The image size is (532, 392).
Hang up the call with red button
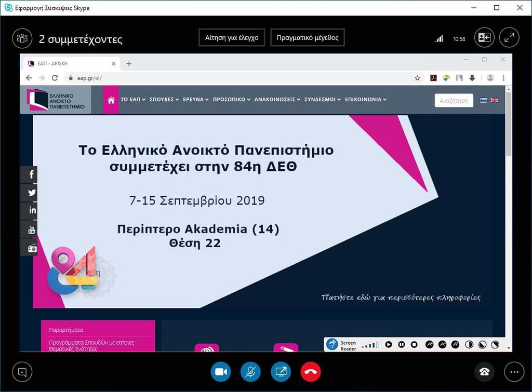[x=311, y=372]
